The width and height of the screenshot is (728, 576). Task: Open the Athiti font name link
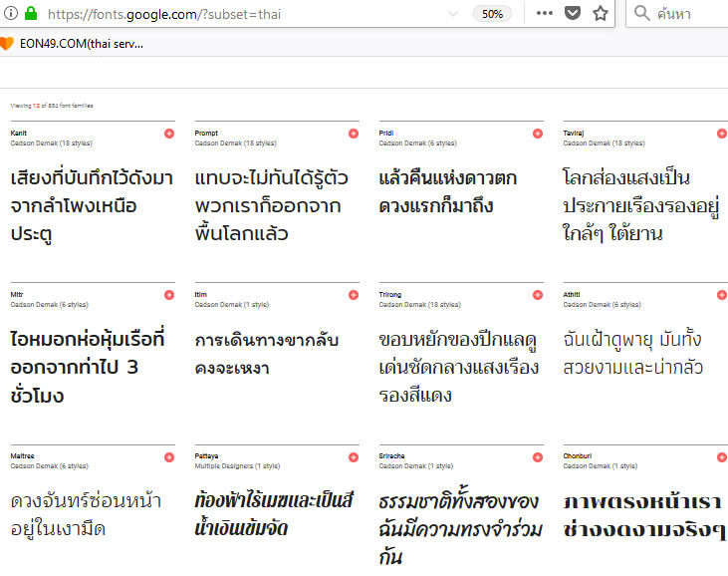(572, 295)
